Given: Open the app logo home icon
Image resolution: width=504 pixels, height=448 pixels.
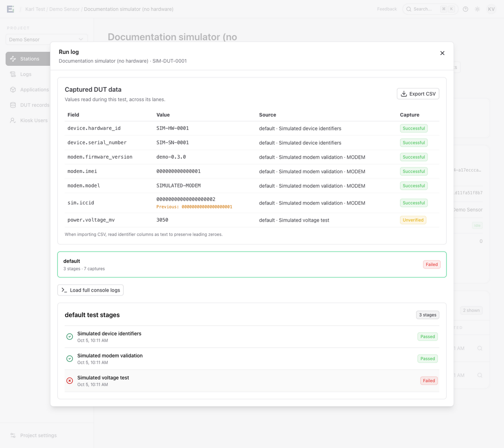Looking at the screenshot, I should 11,9.
